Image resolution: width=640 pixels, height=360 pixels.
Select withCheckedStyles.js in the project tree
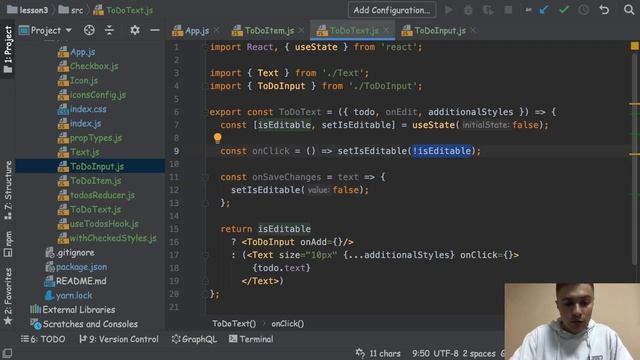click(x=107, y=238)
